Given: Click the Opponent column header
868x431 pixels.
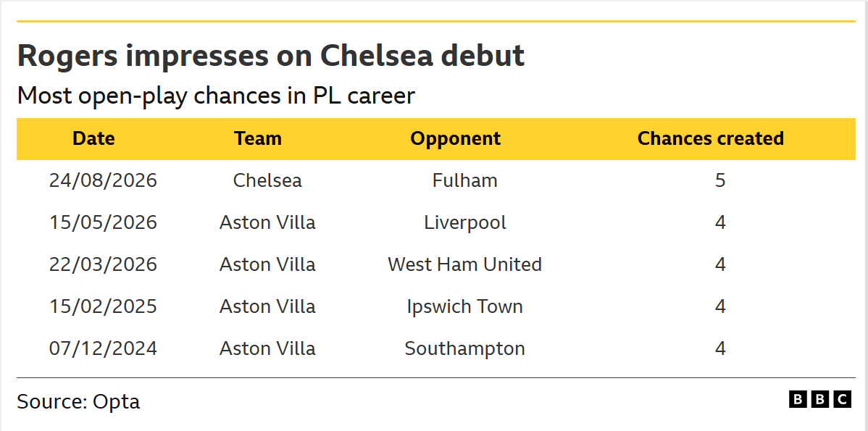Looking at the screenshot, I should [x=456, y=138].
